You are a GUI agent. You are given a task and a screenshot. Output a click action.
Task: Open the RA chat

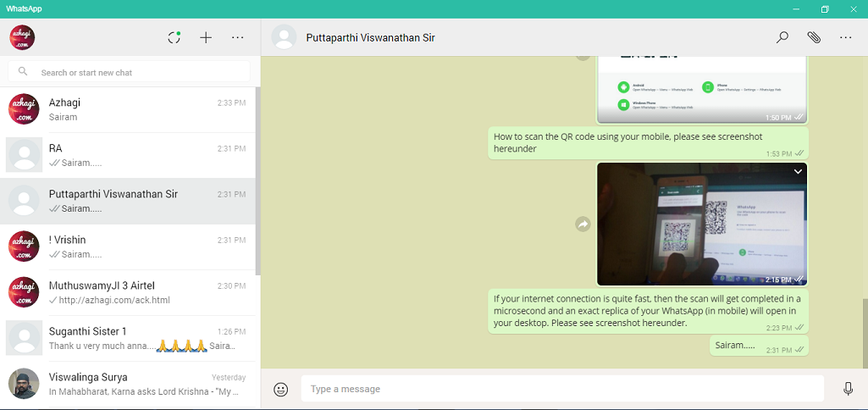coord(128,156)
